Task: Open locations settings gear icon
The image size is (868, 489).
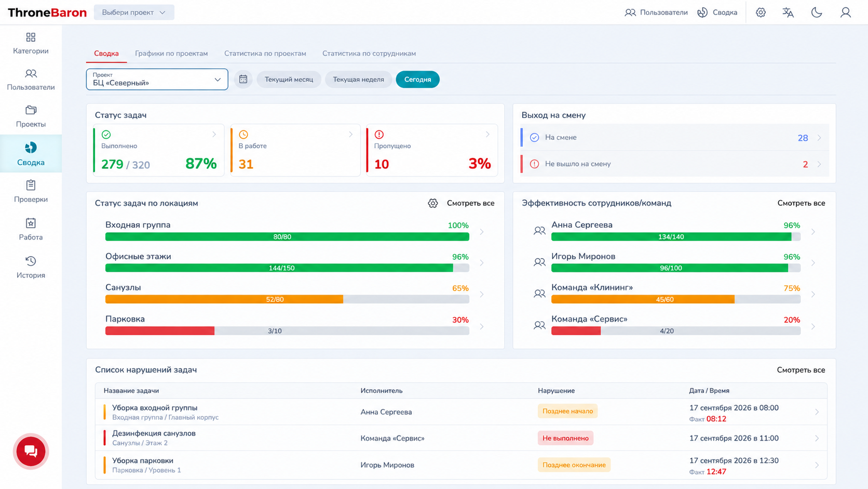Action: click(433, 203)
